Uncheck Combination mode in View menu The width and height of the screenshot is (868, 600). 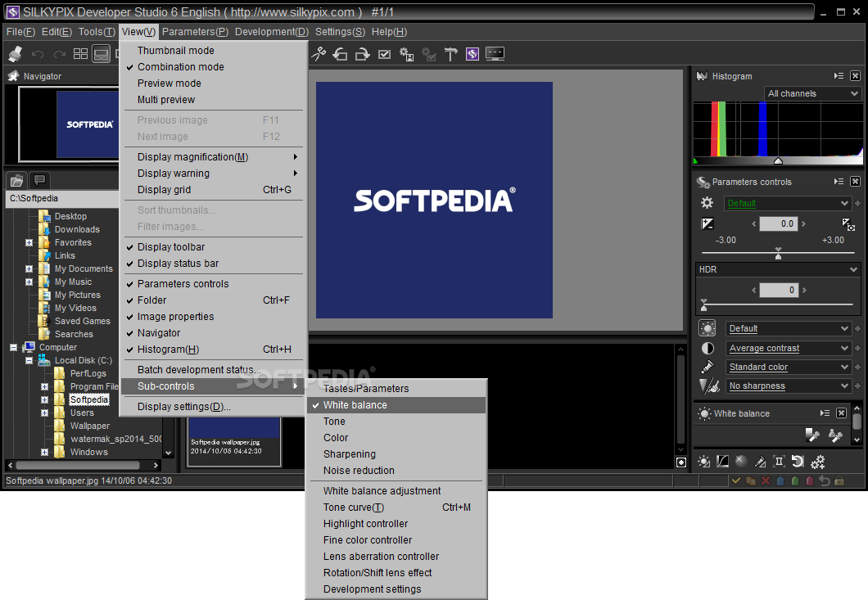pos(213,67)
